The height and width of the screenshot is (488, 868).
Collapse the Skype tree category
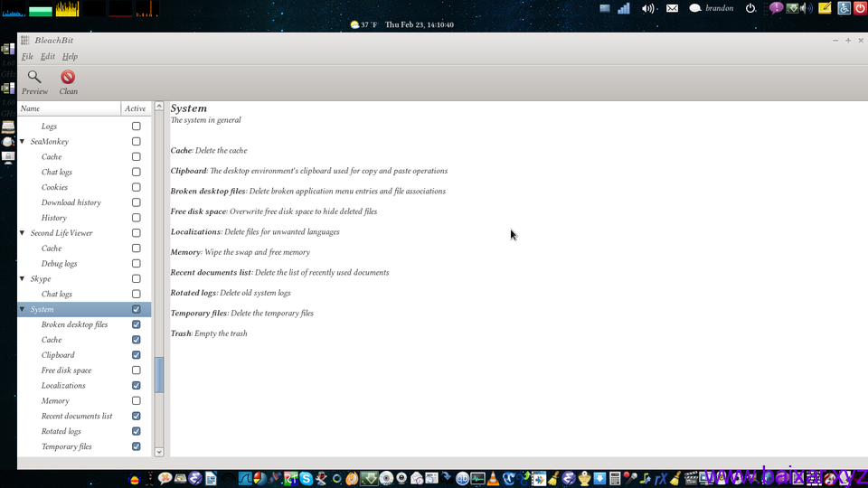[x=23, y=279]
